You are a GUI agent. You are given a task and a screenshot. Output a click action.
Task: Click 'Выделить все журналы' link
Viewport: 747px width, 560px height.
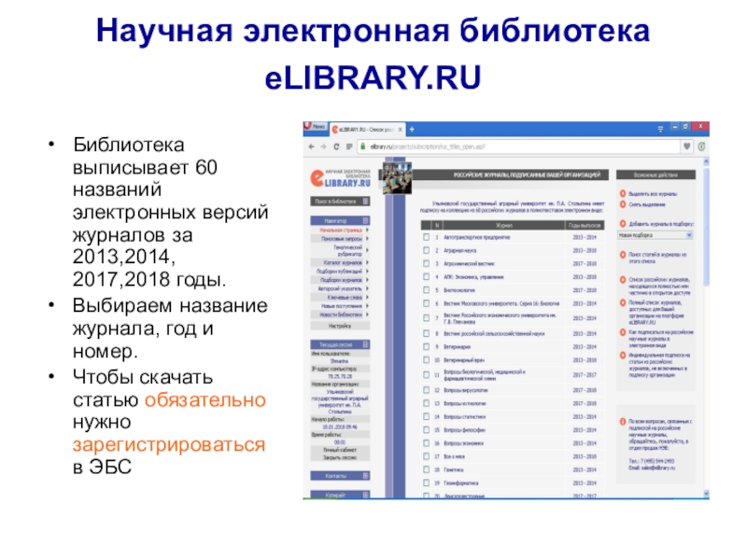(x=653, y=194)
